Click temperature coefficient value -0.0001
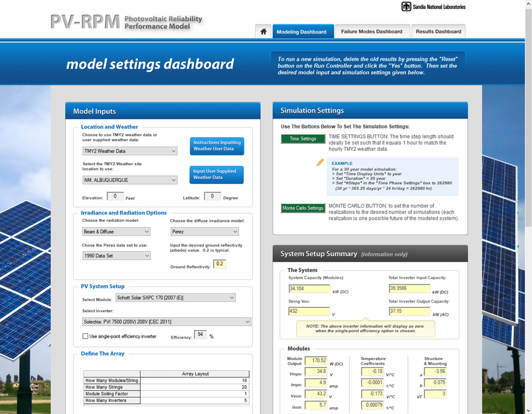532x414 pixels. pos(372,382)
